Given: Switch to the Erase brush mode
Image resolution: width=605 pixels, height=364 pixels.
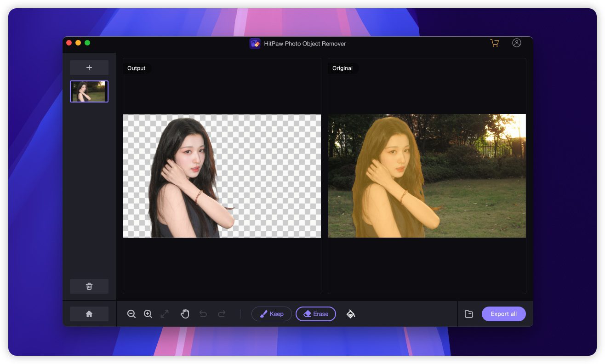Looking at the screenshot, I should click(316, 314).
